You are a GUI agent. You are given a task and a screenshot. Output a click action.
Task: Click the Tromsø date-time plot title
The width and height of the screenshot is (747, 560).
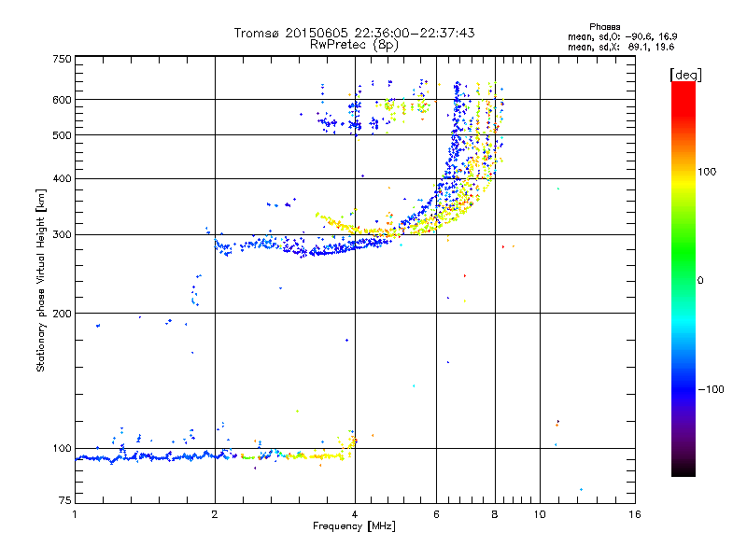[354, 33]
